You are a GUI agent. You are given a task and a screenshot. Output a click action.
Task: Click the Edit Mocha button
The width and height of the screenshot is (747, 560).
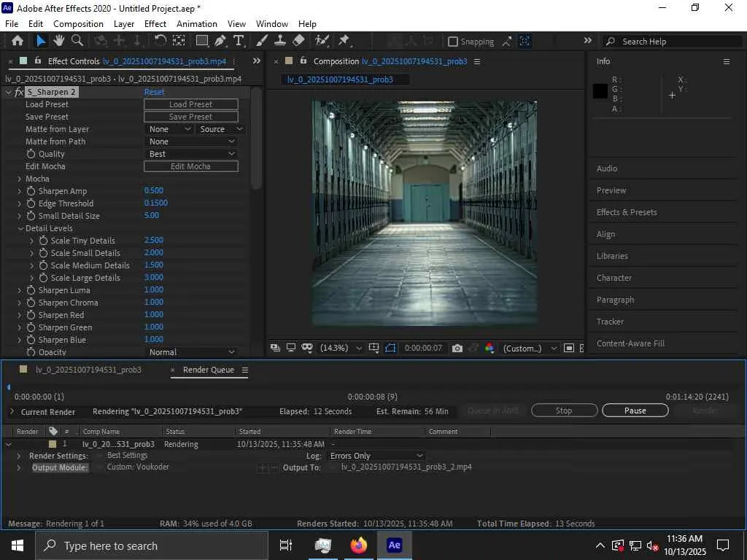(x=190, y=166)
